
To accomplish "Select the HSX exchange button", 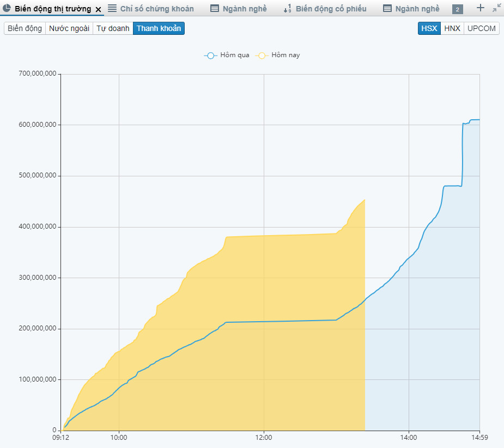I will (429, 28).
